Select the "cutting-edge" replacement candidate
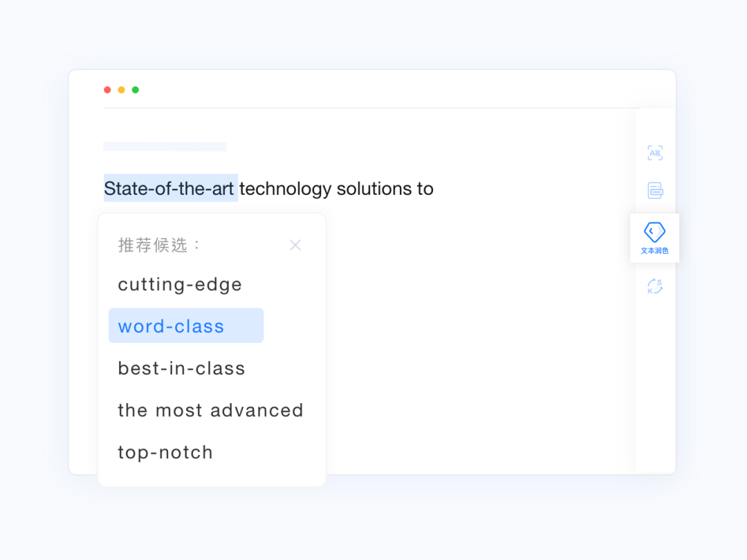This screenshot has height=560, width=747. point(179,284)
